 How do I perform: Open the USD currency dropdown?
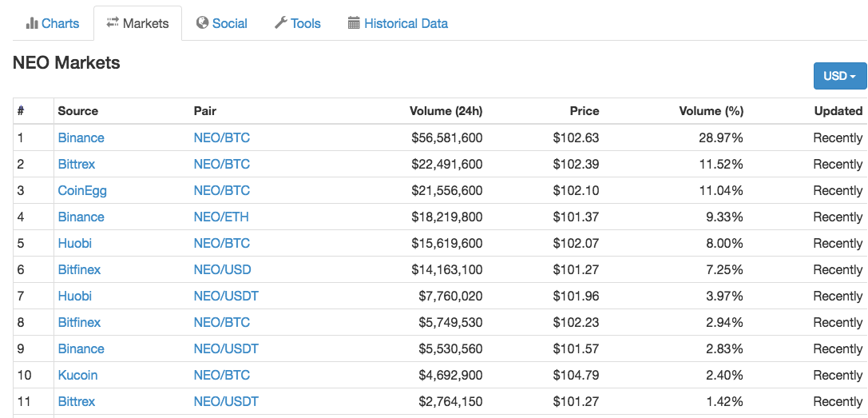coord(839,76)
